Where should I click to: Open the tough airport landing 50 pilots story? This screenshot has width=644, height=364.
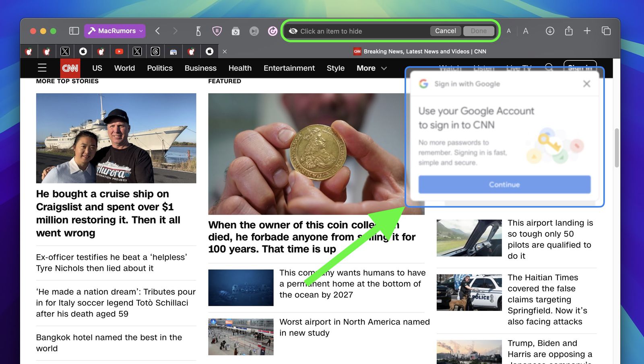[x=550, y=239]
